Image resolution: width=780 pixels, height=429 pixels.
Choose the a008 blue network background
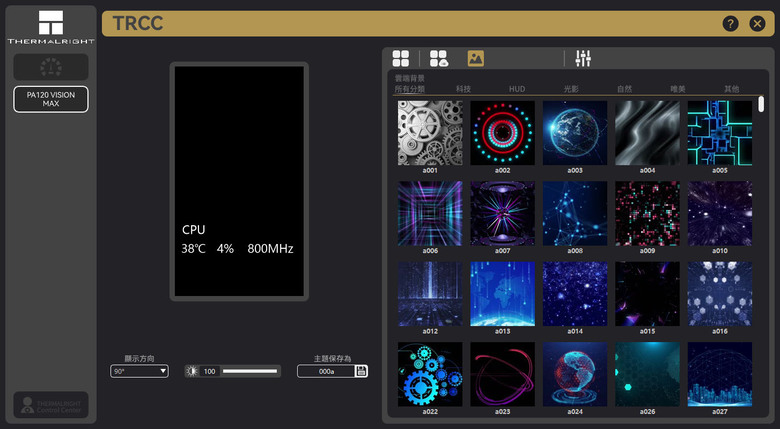(575, 214)
